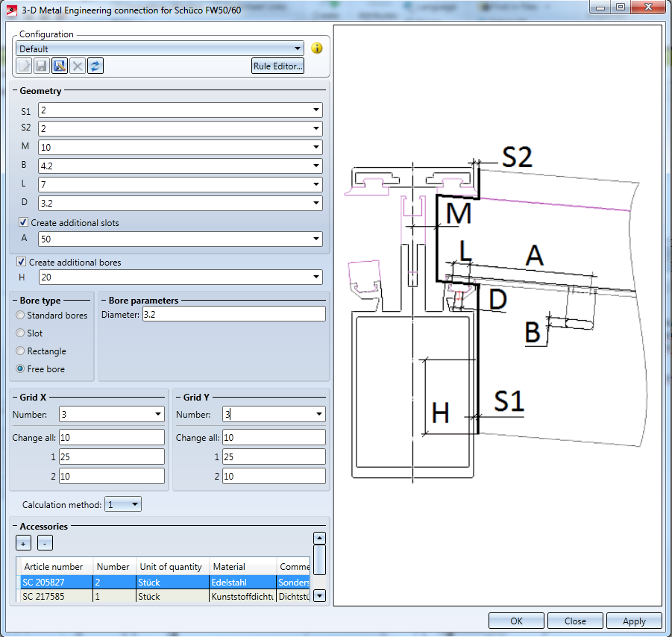This screenshot has width=672, height=637.
Task: Click the save configuration floppy icon
Action: (42, 66)
